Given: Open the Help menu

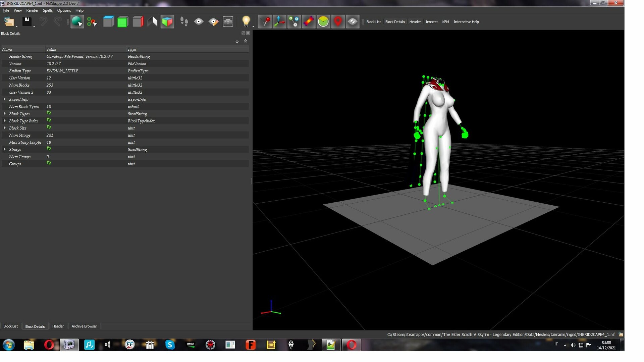Looking at the screenshot, I should click(x=79, y=10).
